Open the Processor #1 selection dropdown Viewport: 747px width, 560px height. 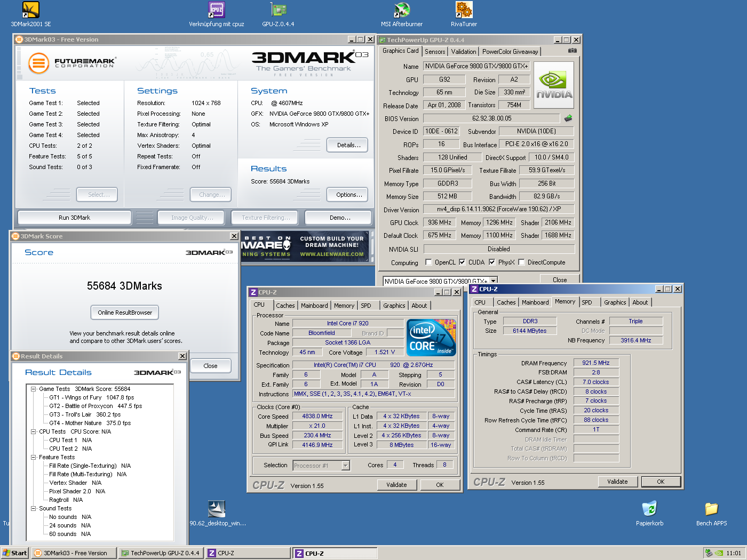click(x=345, y=466)
